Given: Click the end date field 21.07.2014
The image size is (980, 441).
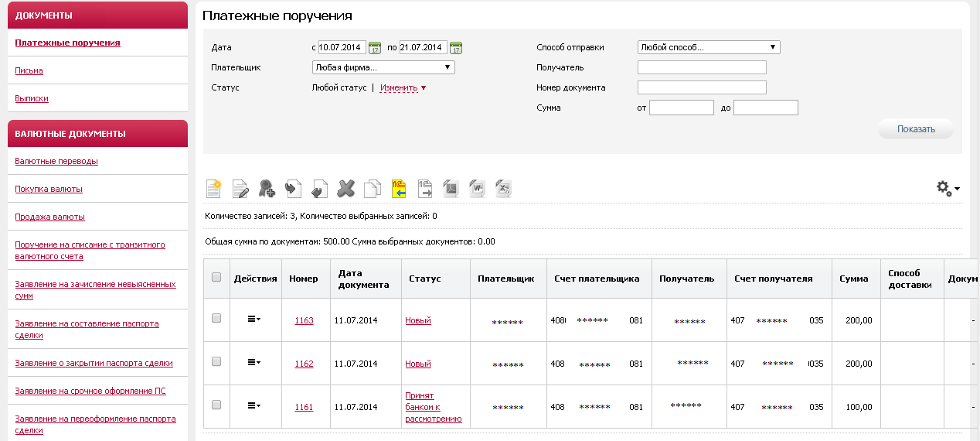Looking at the screenshot, I should [424, 47].
